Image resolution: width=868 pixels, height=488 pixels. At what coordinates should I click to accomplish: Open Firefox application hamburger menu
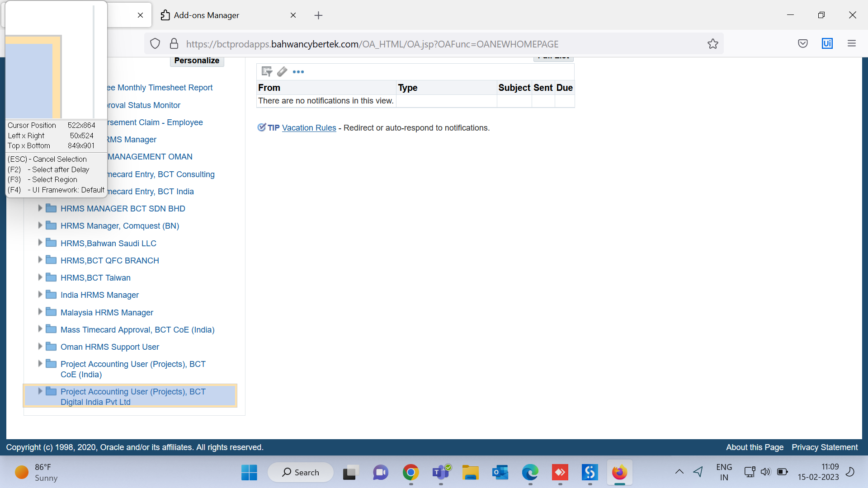(852, 43)
